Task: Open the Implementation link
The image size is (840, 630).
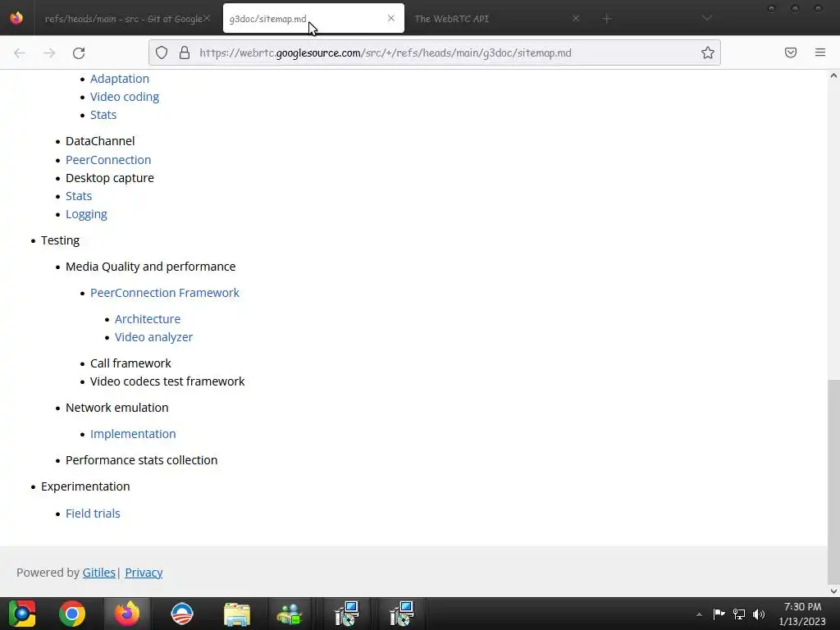Action: click(x=133, y=434)
